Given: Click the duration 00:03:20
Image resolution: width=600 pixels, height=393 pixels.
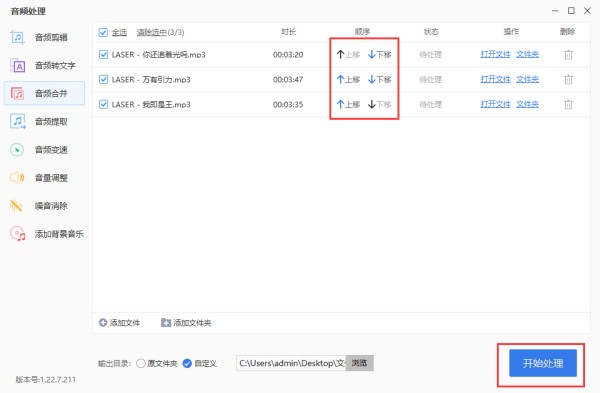Looking at the screenshot, I should coord(288,55).
